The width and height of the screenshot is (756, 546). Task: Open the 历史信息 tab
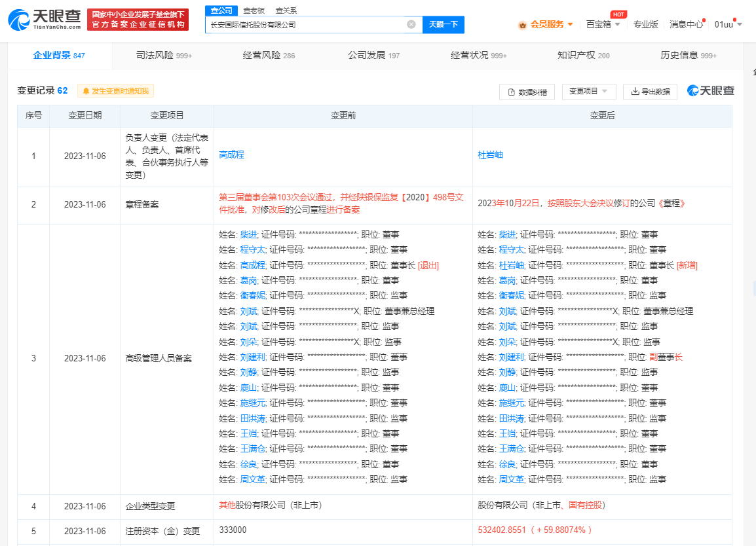coord(681,56)
